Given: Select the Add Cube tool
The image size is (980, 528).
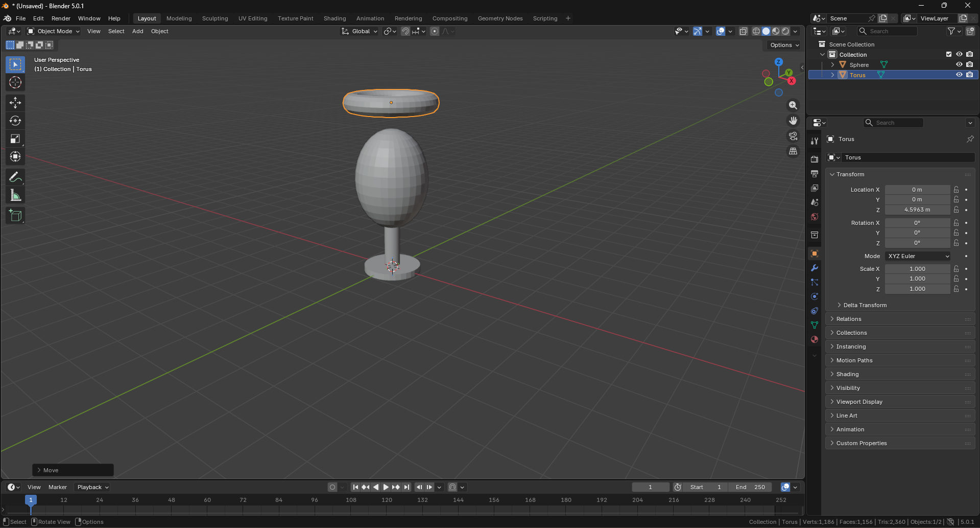Looking at the screenshot, I should point(15,216).
